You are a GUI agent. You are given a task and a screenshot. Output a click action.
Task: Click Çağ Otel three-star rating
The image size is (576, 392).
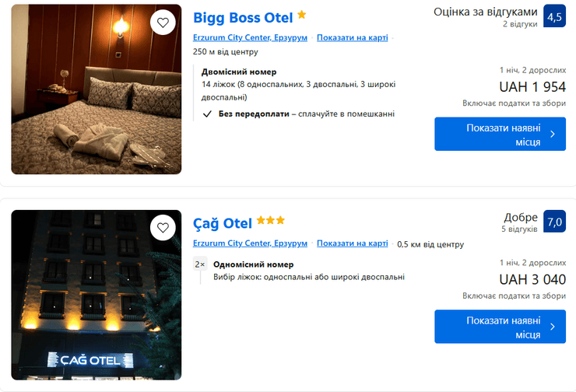[270, 221]
